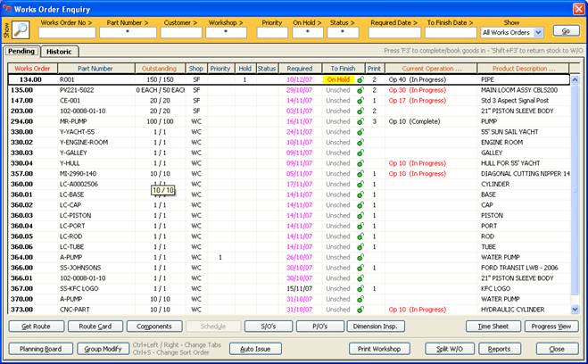Viewport: 588px width, 364px height.
Task: Click the Part Number column header
Action: (x=95, y=68)
